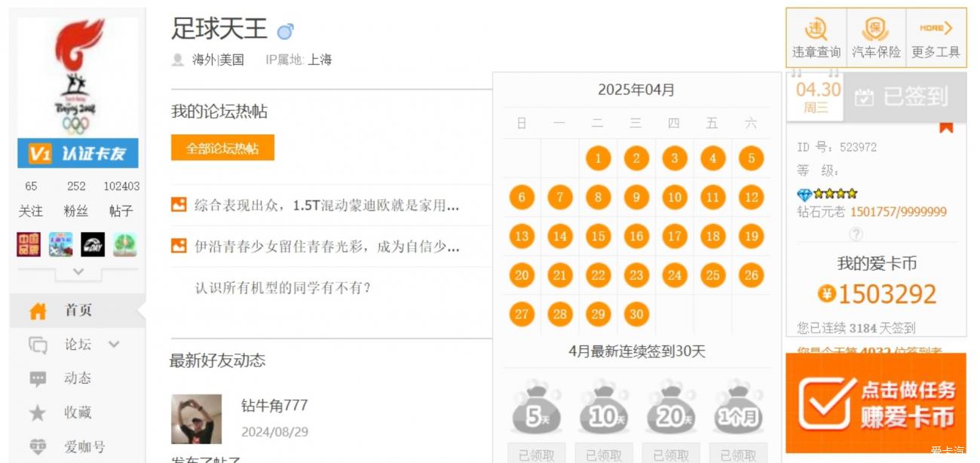Select day 15 in the April calendar

(x=598, y=236)
